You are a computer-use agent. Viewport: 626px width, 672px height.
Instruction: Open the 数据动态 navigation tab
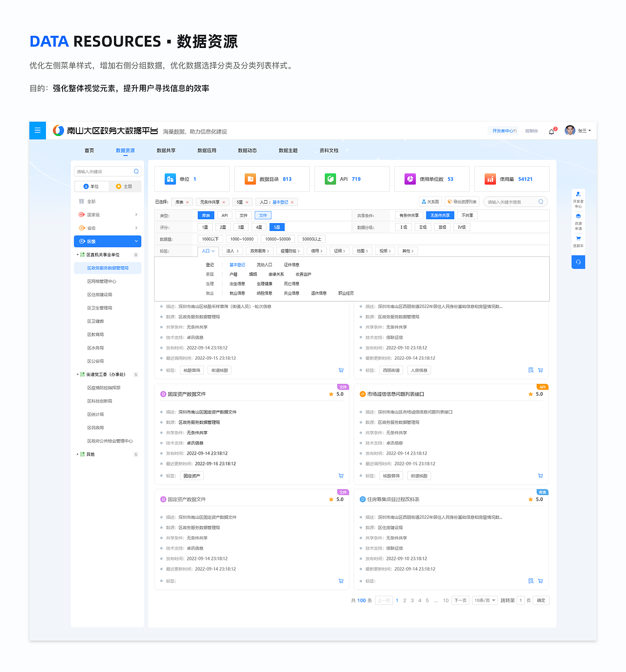[247, 151]
